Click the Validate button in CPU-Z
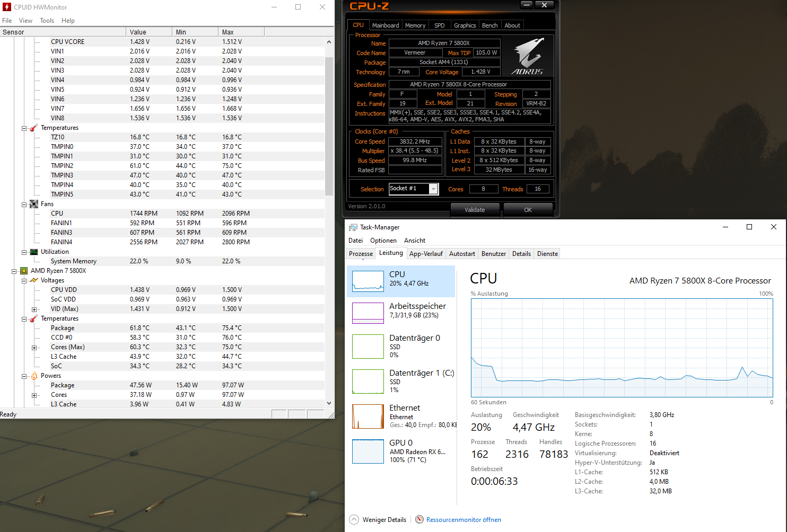The width and height of the screenshot is (787, 532). [475, 210]
